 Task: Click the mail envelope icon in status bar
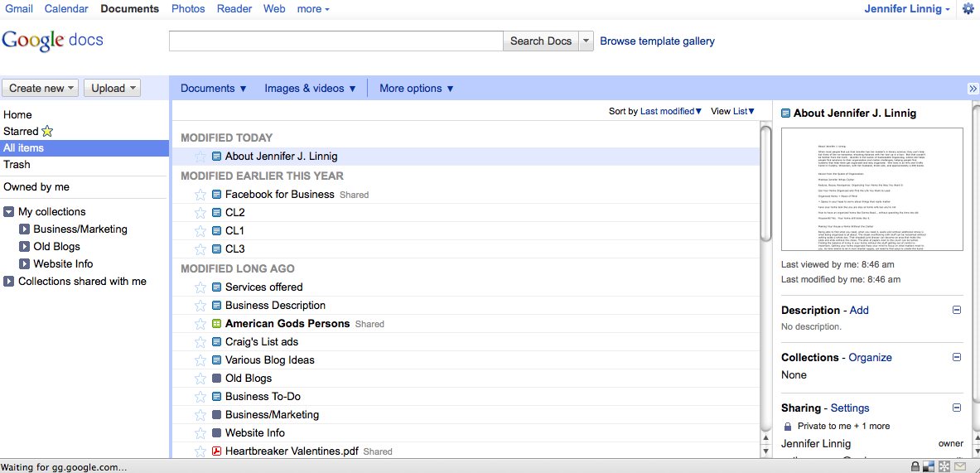pos(960,466)
